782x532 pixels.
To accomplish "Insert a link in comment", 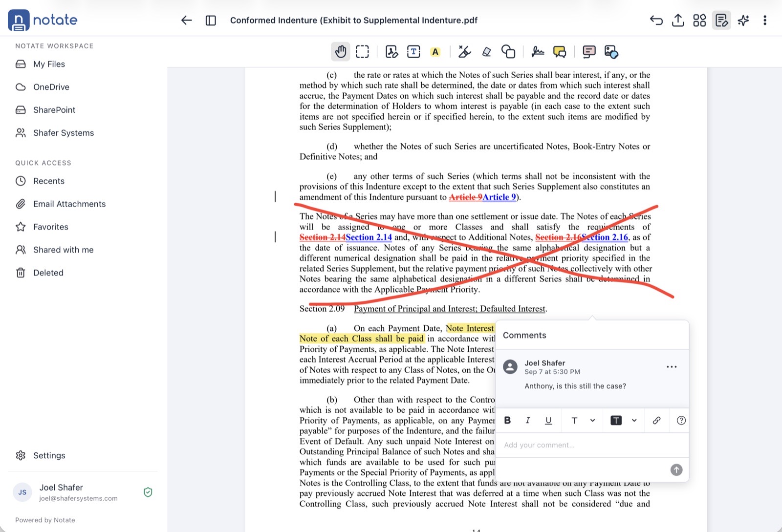I will pos(656,420).
